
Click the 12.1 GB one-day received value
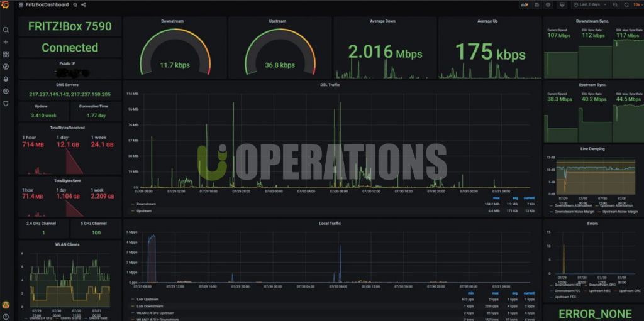coord(68,144)
